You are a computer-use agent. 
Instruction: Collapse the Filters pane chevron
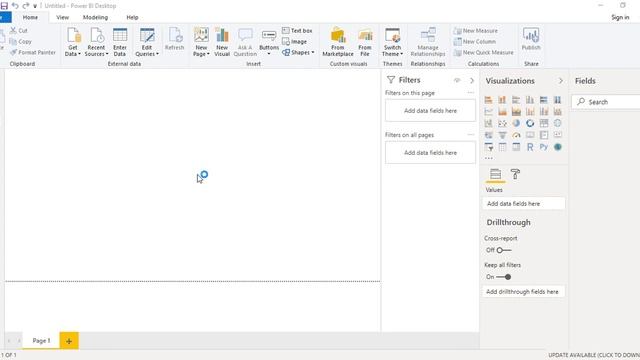[x=472, y=80]
